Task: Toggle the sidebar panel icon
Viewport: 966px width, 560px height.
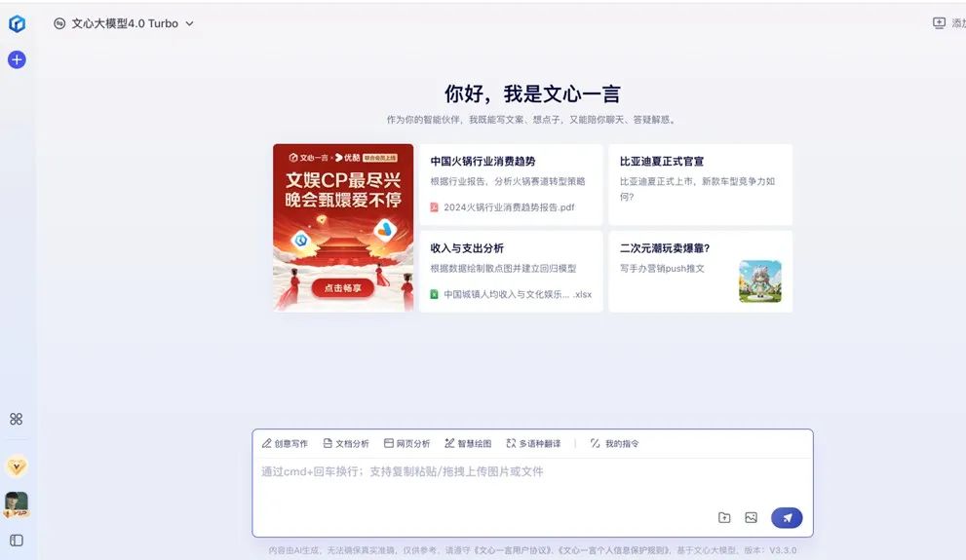Action: (x=17, y=541)
